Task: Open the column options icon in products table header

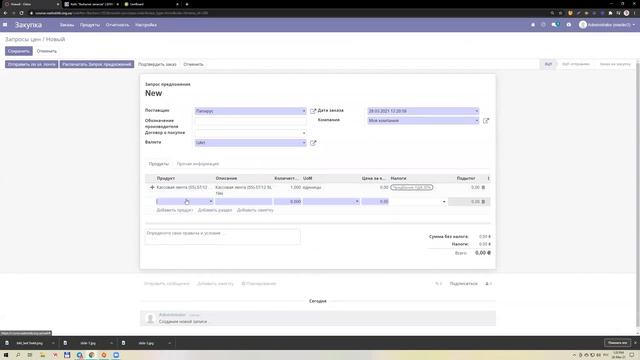Action: click(488, 178)
